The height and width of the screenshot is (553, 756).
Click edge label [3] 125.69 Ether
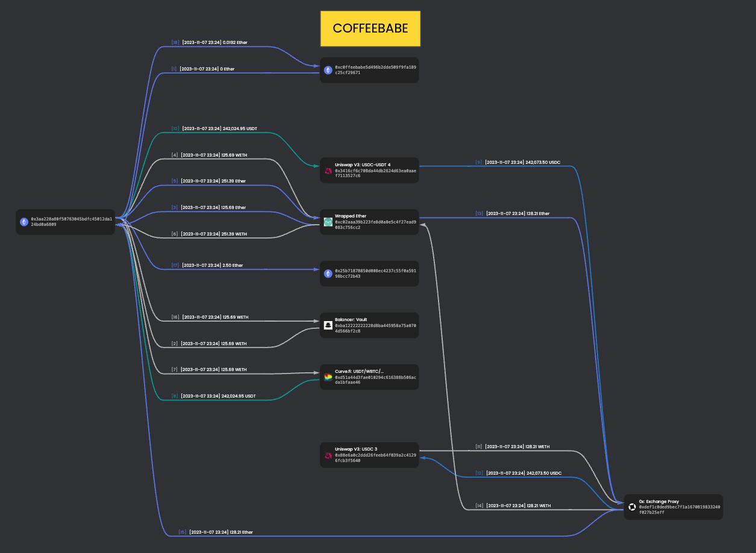point(208,207)
